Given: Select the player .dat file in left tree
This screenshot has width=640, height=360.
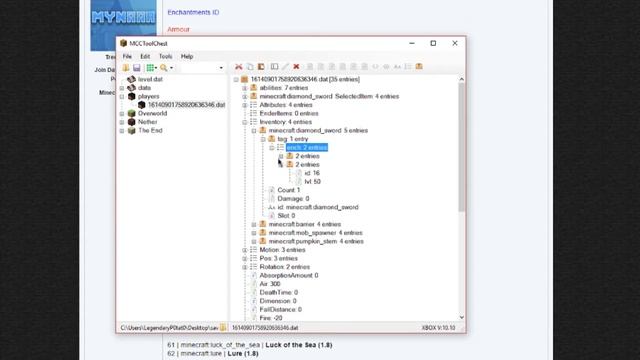Looking at the screenshot, I should (186, 105).
